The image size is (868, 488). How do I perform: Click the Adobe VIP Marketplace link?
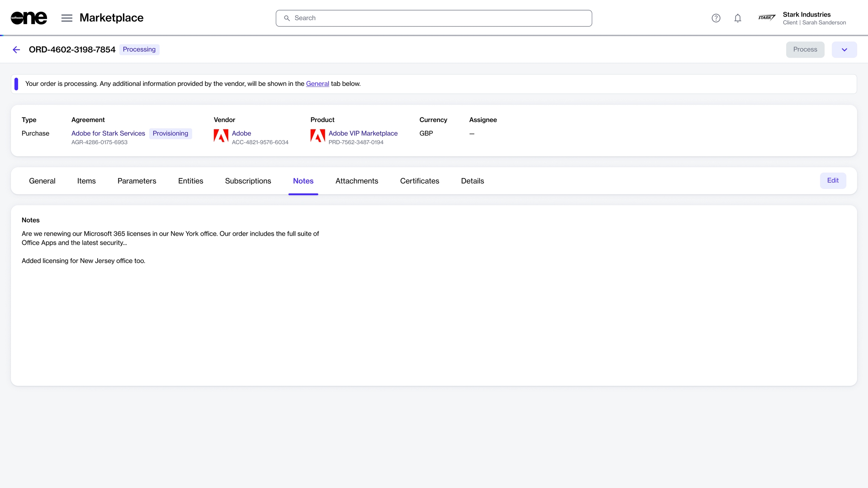(x=363, y=133)
